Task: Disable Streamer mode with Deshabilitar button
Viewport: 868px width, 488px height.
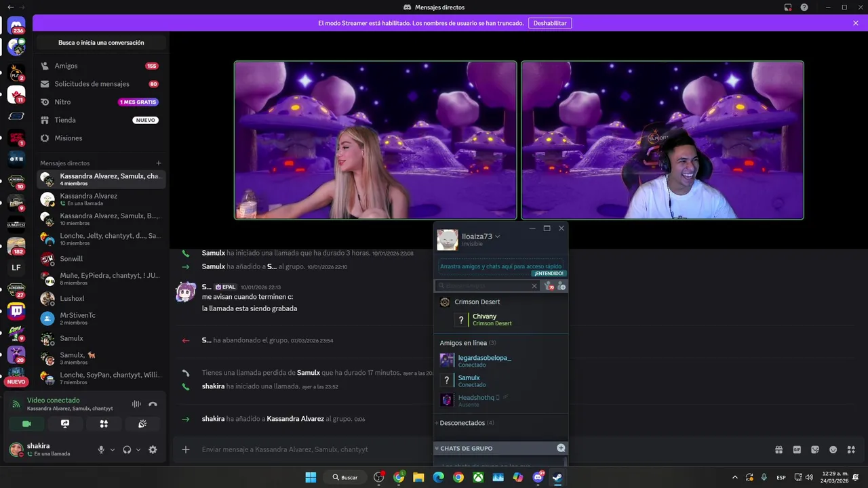Action: [x=550, y=23]
